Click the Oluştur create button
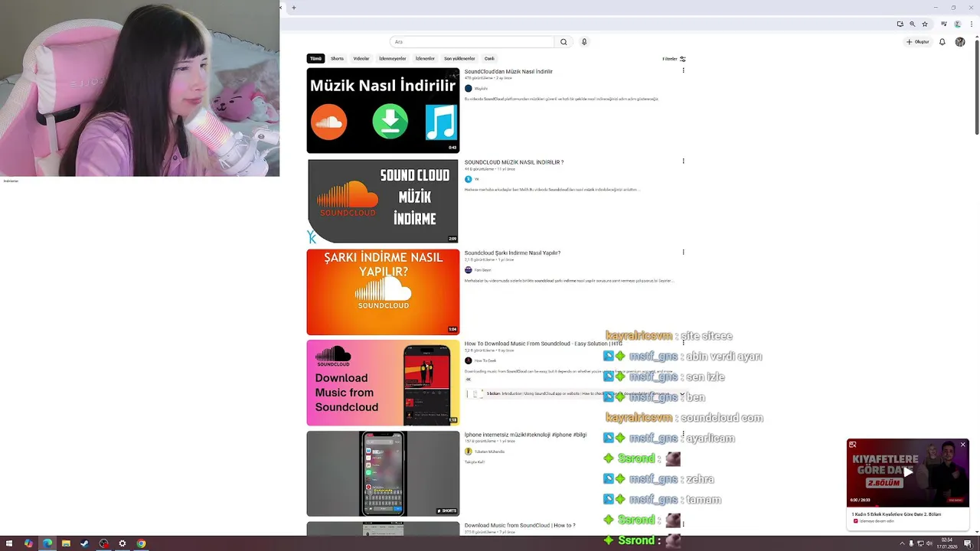 (x=917, y=42)
